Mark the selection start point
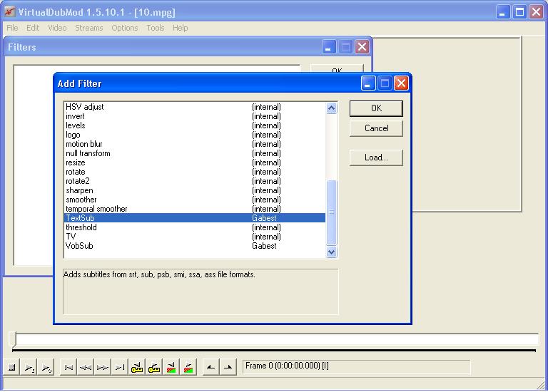548x392 pixels. point(210,367)
